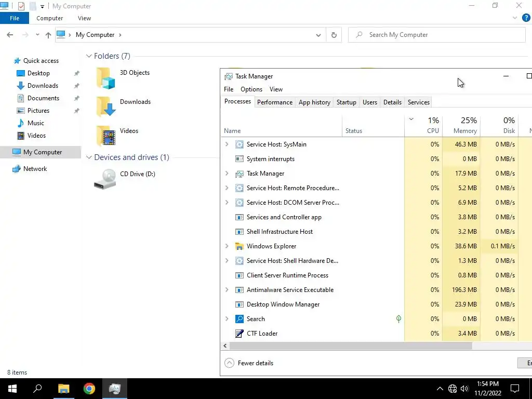This screenshot has width=532, height=399.
Task: Click the refresh button in address bar
Action: point(334,35)
